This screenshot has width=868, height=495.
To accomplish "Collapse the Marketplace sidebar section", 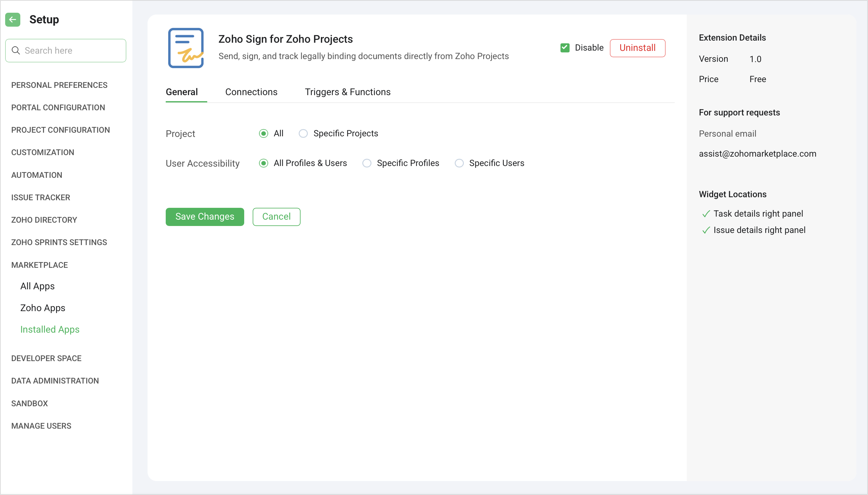I will 39,265.
